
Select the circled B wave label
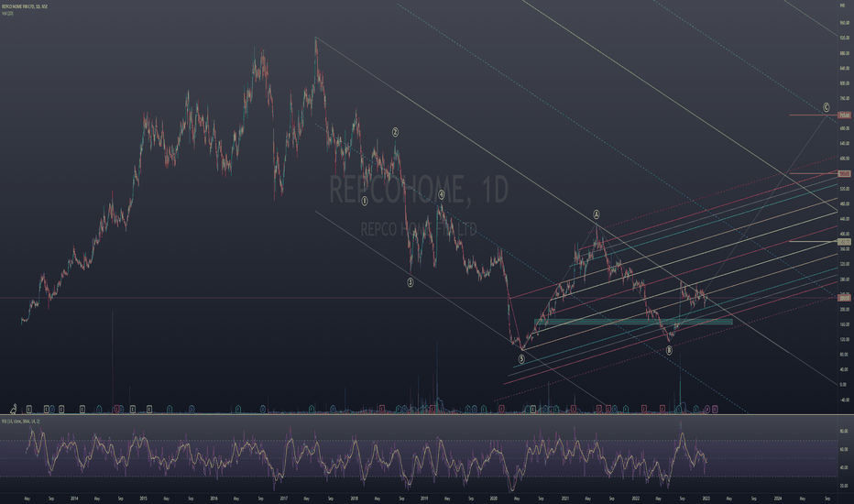pyautogui.click(x=669, y=351)
